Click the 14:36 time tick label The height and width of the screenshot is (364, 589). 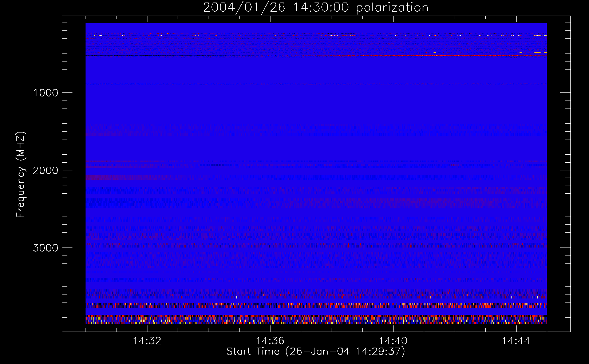click(x=270, y=341)
